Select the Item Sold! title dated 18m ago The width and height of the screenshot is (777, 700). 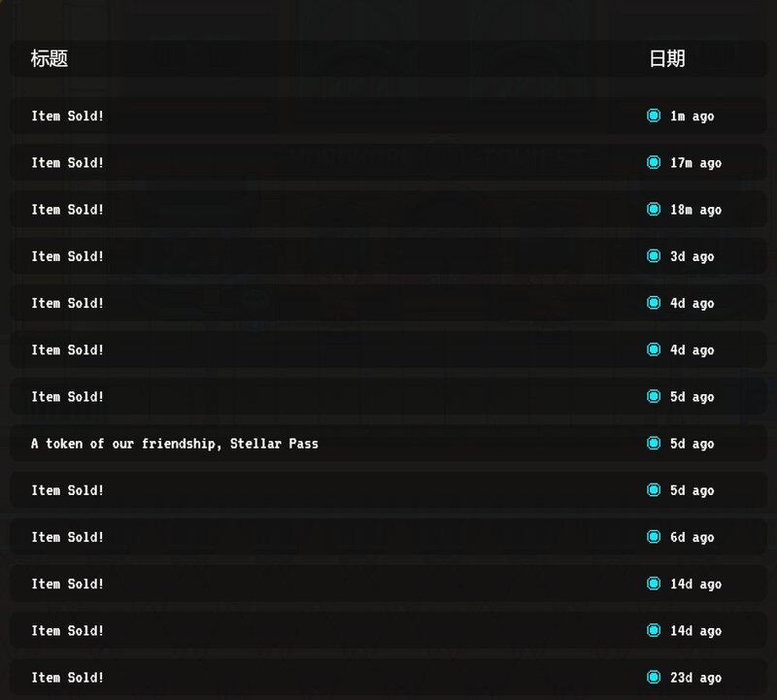68,210
